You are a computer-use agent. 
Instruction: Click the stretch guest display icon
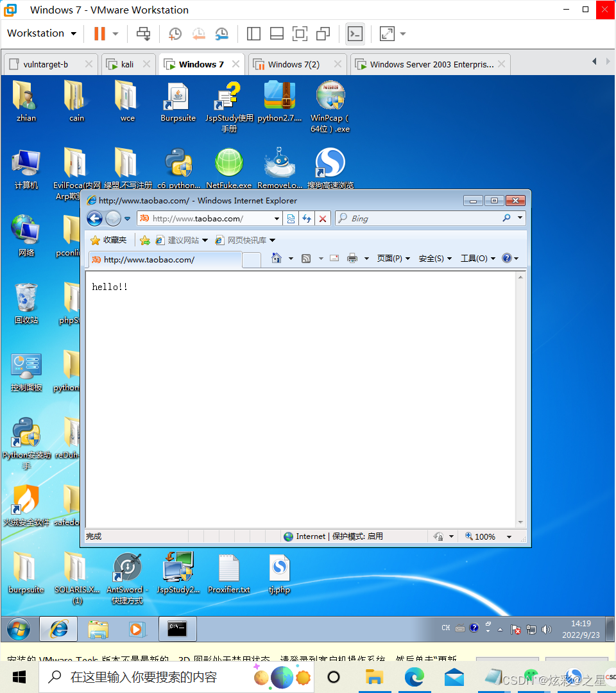point(387,33)
